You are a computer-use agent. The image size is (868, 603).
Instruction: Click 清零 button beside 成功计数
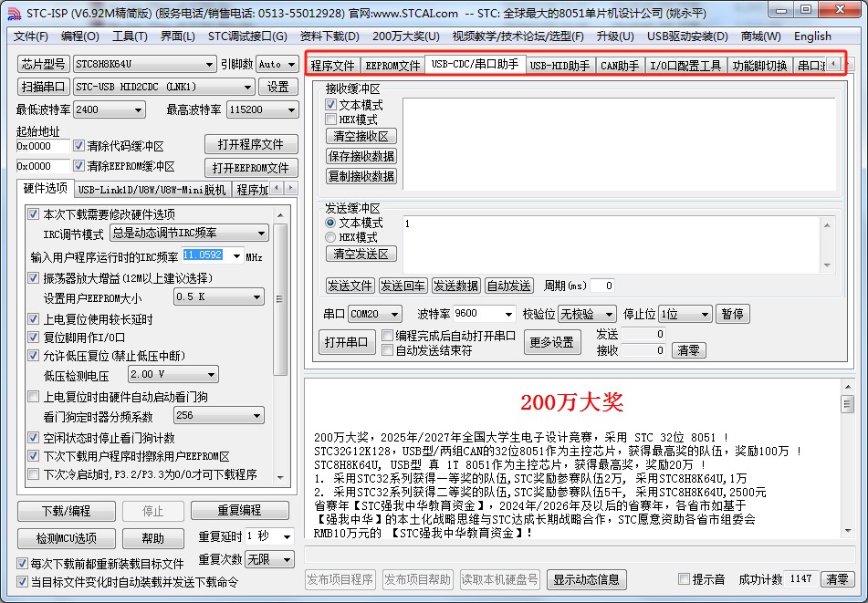click(x=836, y=579)
